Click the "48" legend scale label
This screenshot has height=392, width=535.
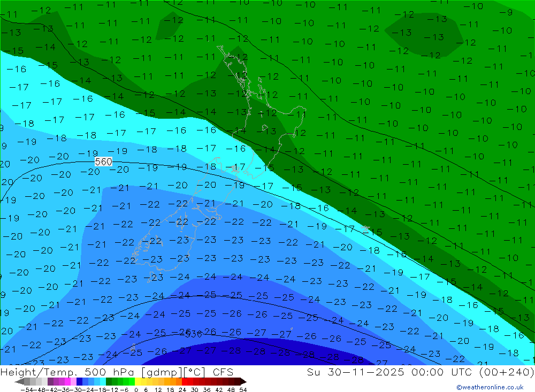[231, 390]
